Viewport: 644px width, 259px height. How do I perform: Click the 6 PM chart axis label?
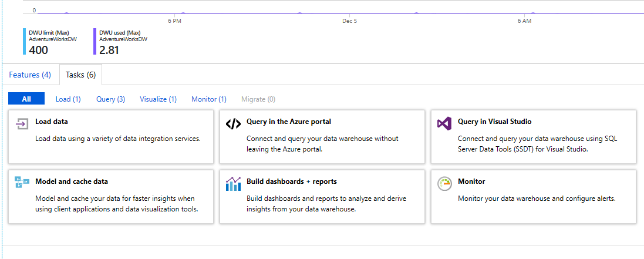click(x=174, y=21)
